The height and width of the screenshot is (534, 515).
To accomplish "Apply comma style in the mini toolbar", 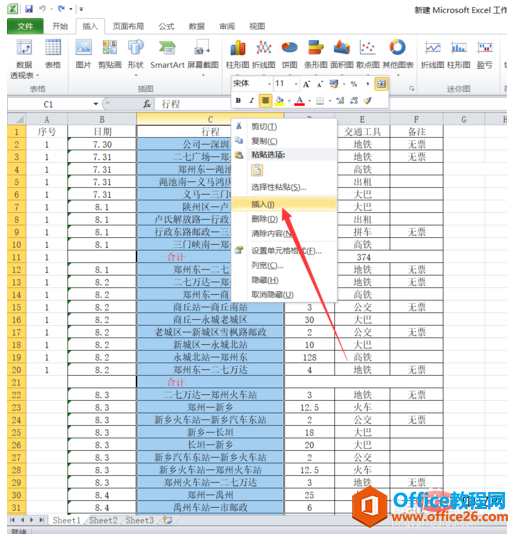I will click(368, 84).
